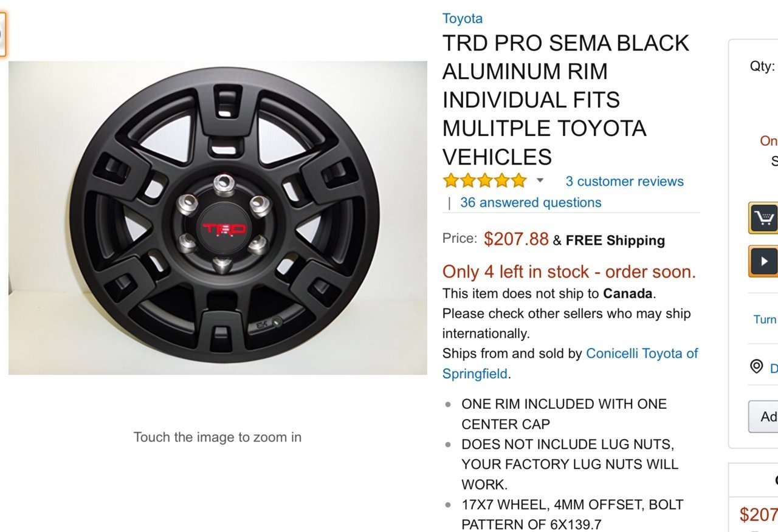Click the location pin icon
The width and height of the screenshot is (778, 532).
point(756,366)
